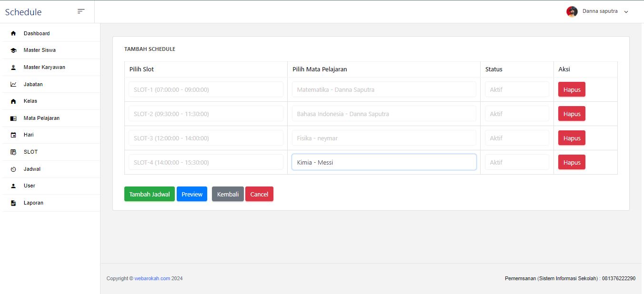
Task: Go to the SLOT menu item
Action: (x=30, y=152)
